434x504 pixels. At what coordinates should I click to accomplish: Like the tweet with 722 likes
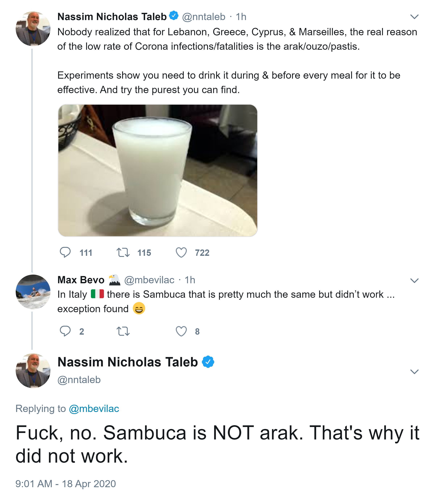point(181,252)
